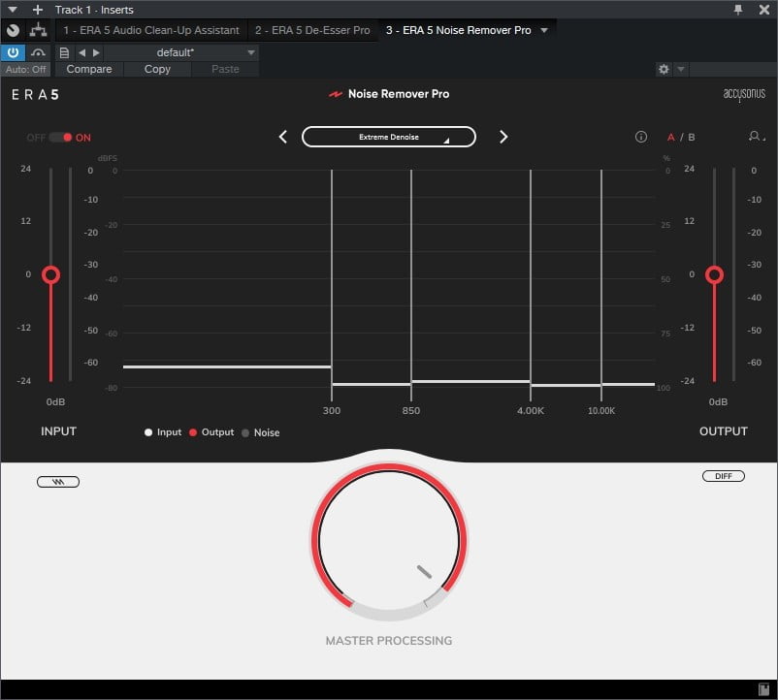The height and width of the screenshot is (700, 778).
Task: Toggle the plugin power bypass button
Action: pyautogui.click(x=13, y=52)
